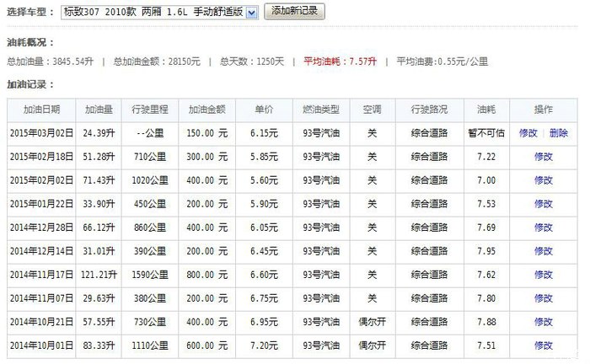
Task: Click the 平均油耗：7.57升 red text
Action: coord(340,62)
